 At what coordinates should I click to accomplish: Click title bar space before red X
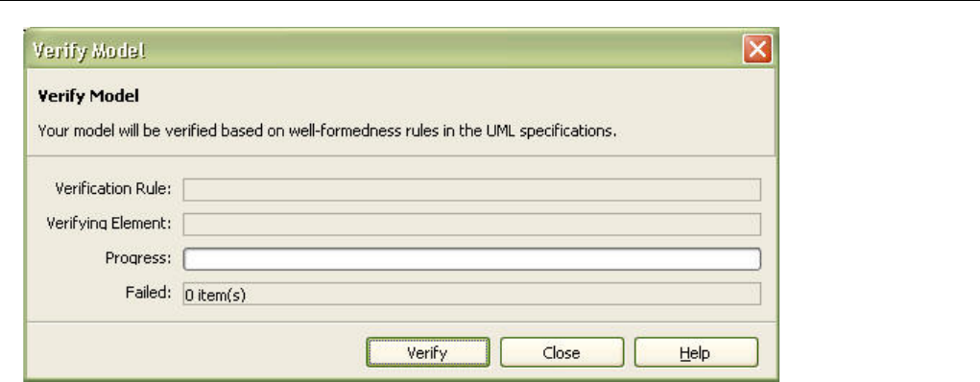pos(438,50)
